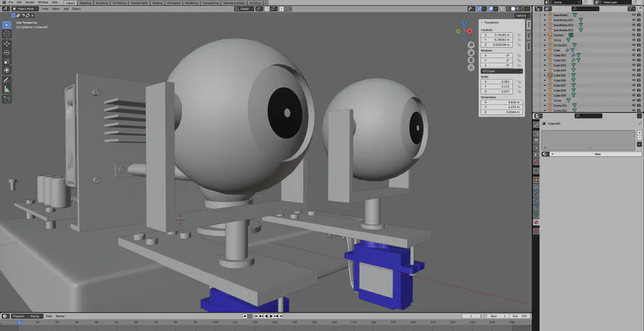Open Global transform orientation dropdown
The width and height of the screenshot is (644, 331).
click(x=245, y=9)
